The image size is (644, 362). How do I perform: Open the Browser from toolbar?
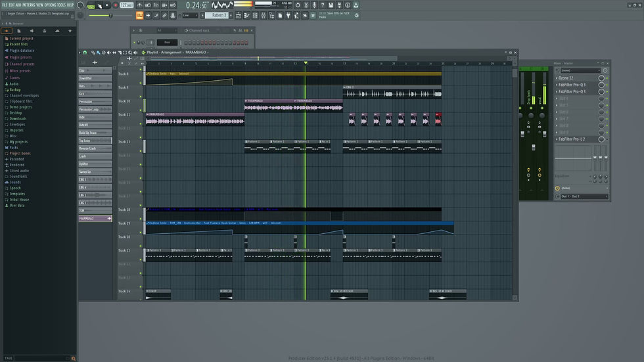(x=272, y=15)
